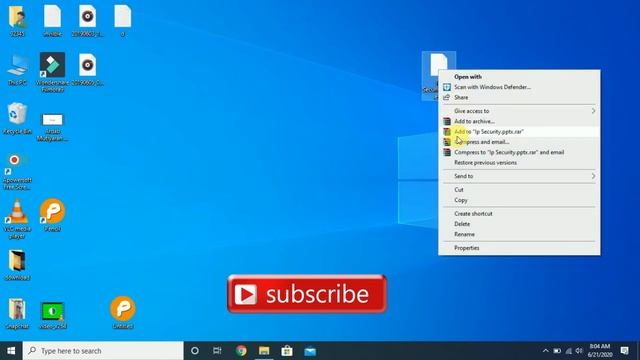Open the 12345 user folder icon
640x360 pixels.
(17, 17)
